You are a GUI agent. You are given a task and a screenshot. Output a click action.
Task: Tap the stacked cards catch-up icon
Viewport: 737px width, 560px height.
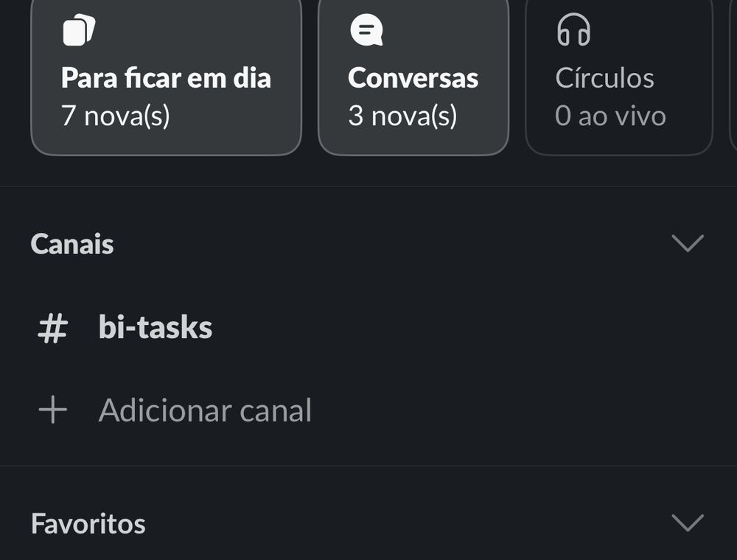pyautogui.click(x=79, y=30)
